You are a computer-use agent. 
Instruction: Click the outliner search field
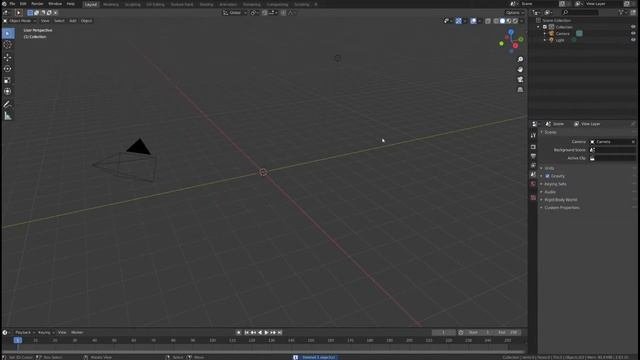pos(580,13)
